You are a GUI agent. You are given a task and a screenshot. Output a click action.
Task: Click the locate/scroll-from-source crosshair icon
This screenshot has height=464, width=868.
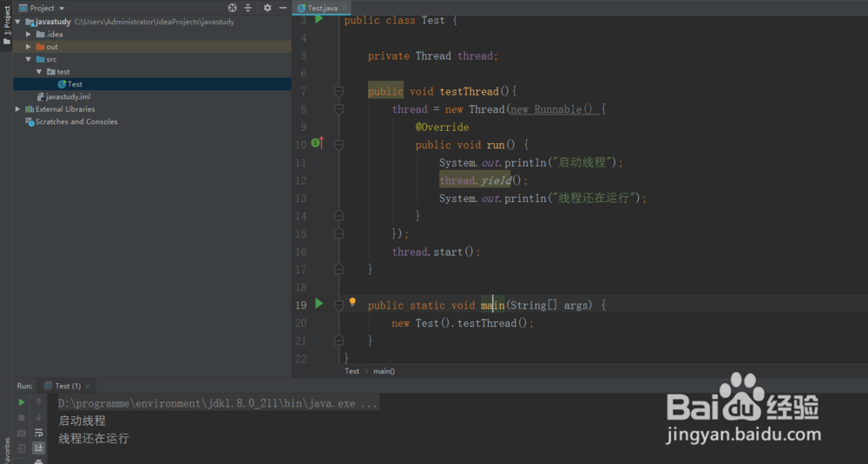click(x=233, y=8)
